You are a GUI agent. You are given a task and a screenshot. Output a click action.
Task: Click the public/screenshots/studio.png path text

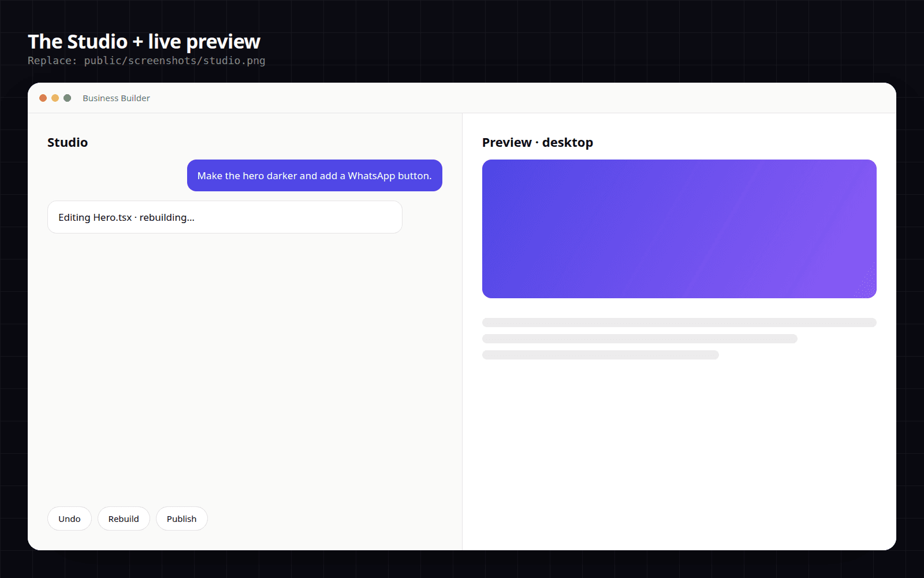(x=174, y=61)
